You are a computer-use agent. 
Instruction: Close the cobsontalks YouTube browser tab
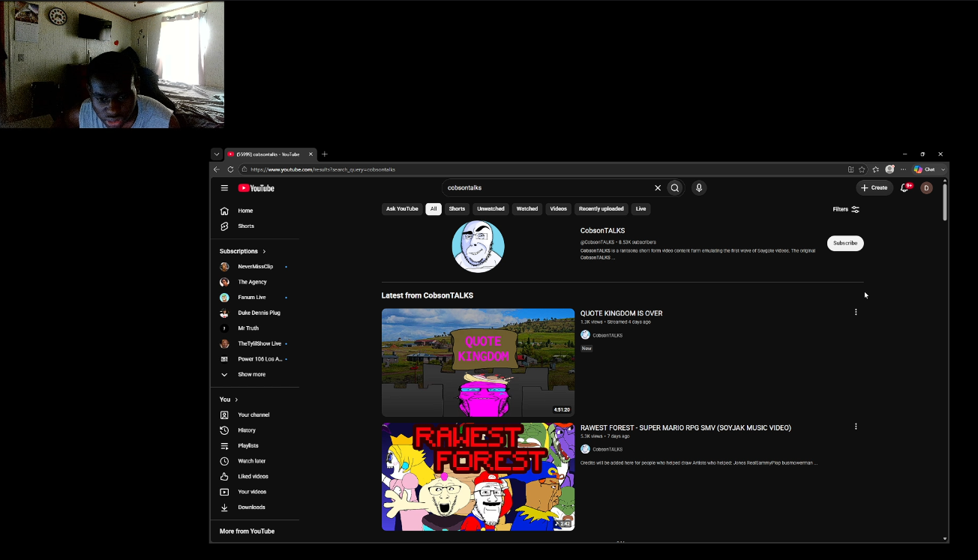pyautogui.click(x=310, y=154)
